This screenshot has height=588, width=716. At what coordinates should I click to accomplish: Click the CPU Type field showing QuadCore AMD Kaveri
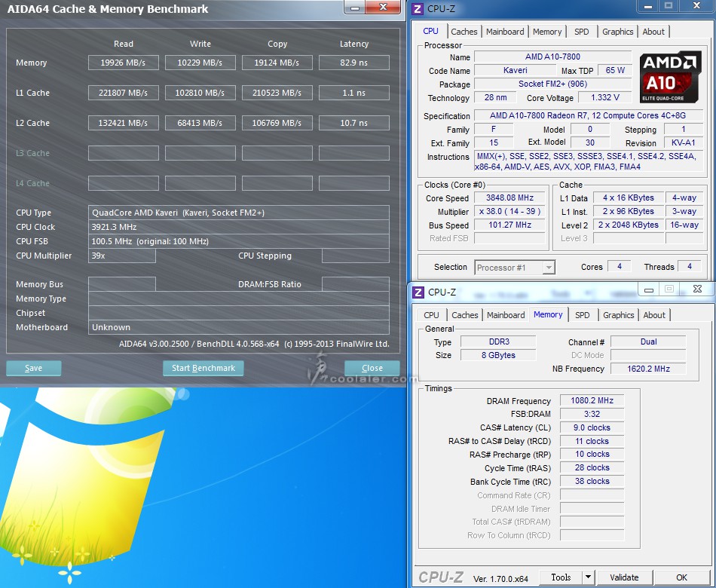coord(238,213)
